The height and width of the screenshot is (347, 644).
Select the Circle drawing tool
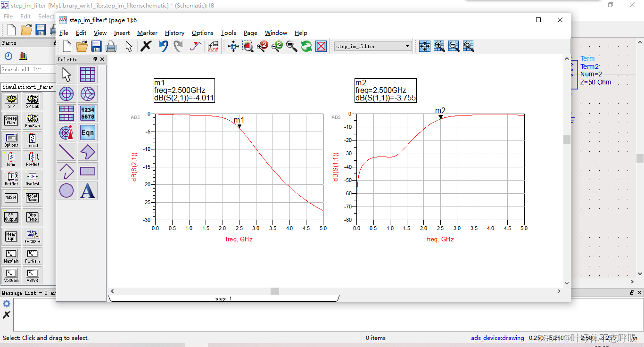[66, 190]
